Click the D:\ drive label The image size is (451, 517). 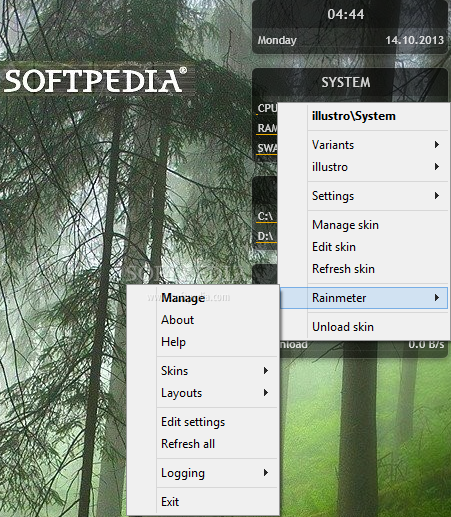[266, 236]
